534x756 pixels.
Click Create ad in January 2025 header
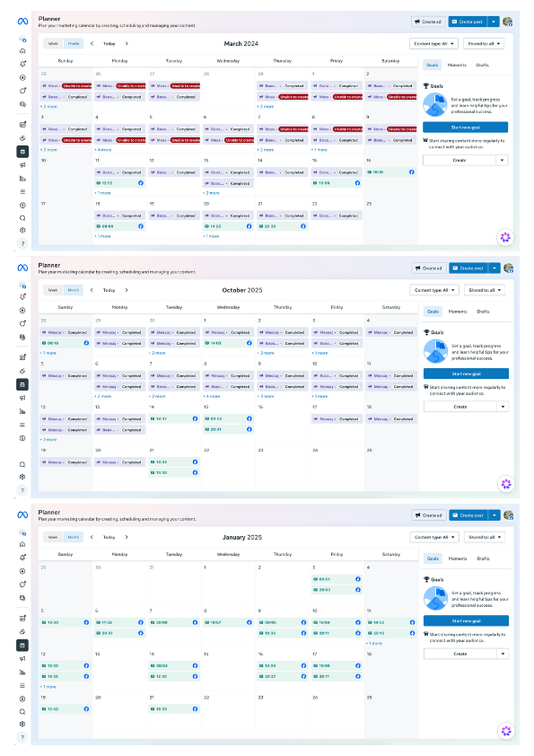pos(429,515)
